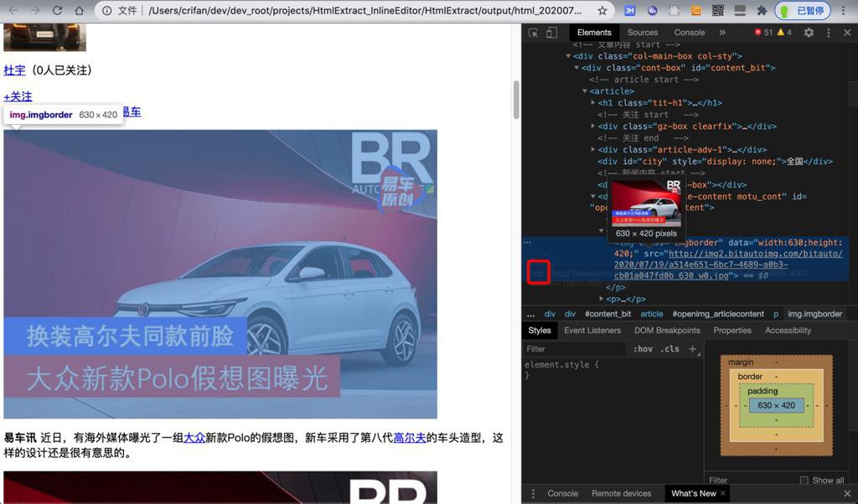Click the Polo car article image

pos(220,274)
